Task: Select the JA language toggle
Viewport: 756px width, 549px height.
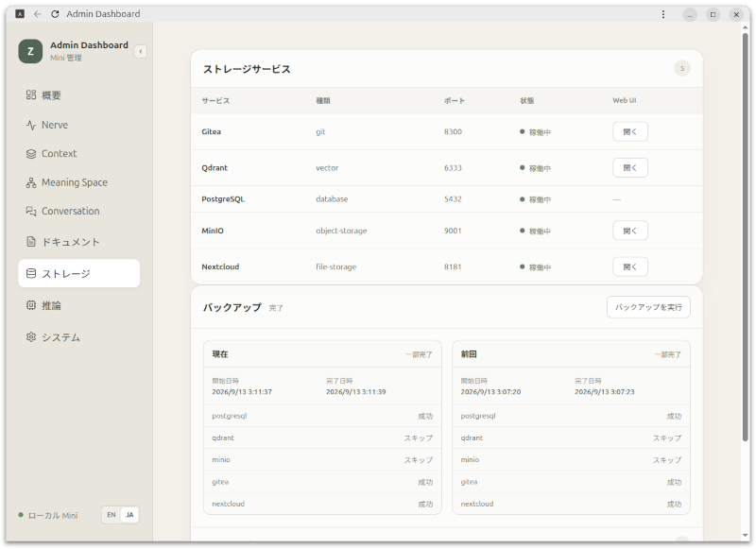Action: [129, 515]
